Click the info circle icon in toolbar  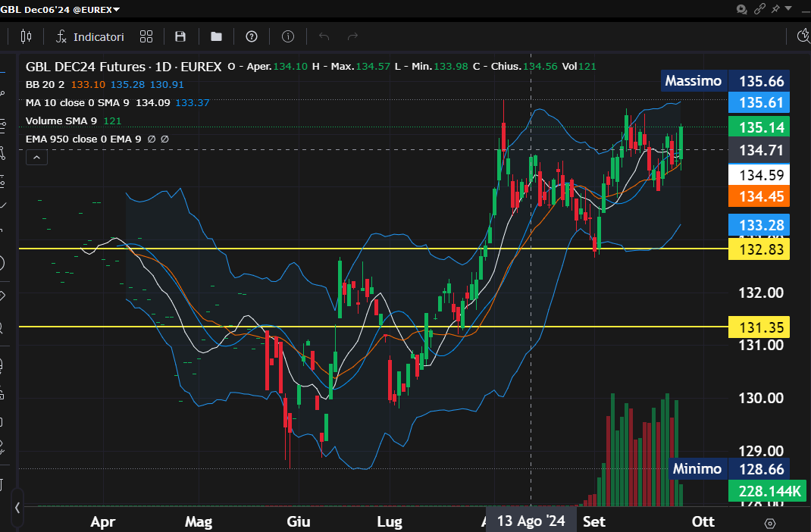tap(288, 36)
